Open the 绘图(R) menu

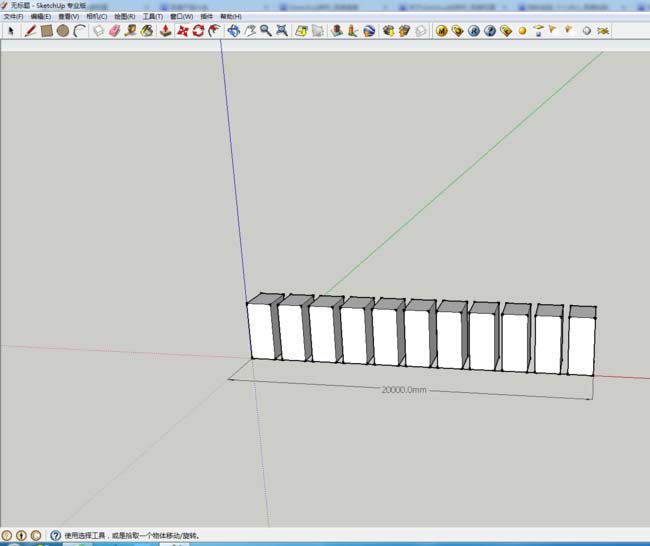125,16
